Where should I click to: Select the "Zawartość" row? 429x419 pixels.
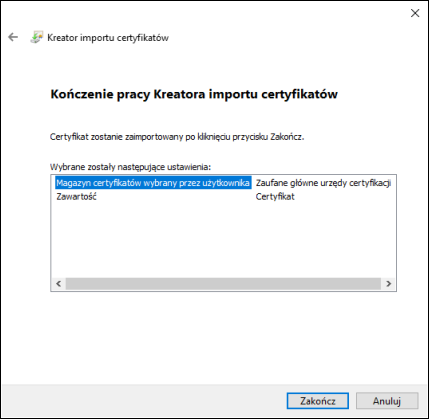(76, 197)
